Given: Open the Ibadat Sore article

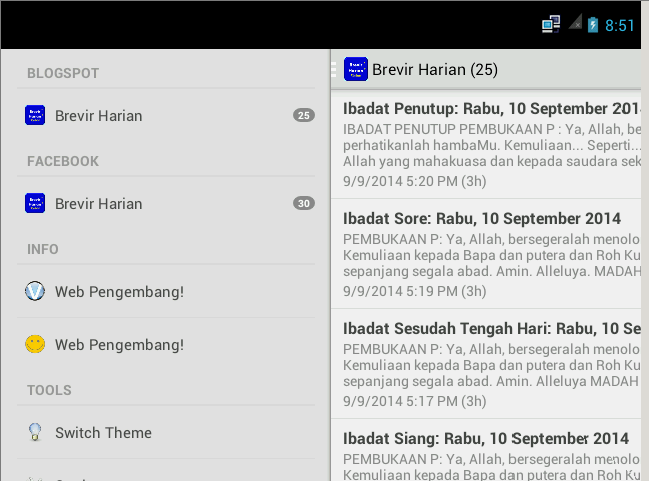Looking at the screenshot, I should tap(486, 254).
